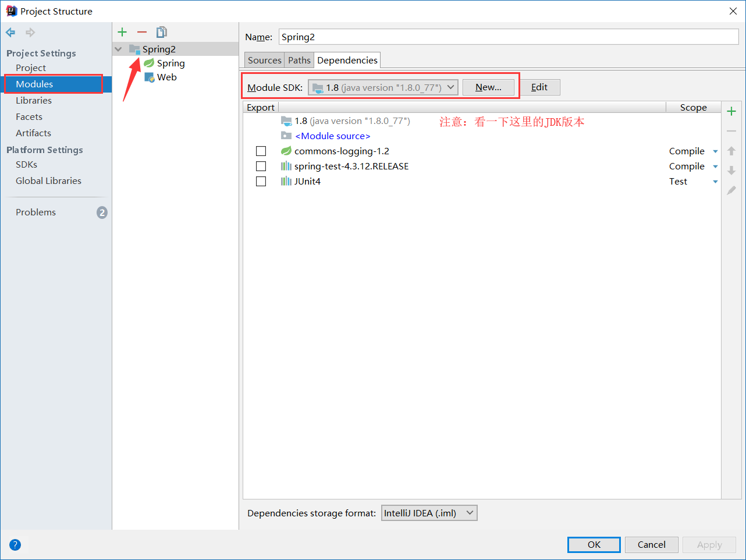Switch to the Paths tab
Image resolution: width=746 pixels, height=560 pixels.
pos(299,60)
